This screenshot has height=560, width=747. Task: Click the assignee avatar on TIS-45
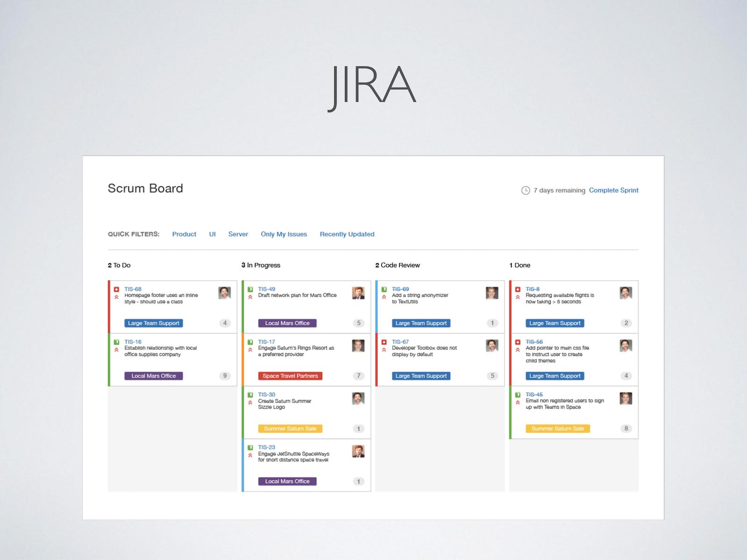pos(626,399)
